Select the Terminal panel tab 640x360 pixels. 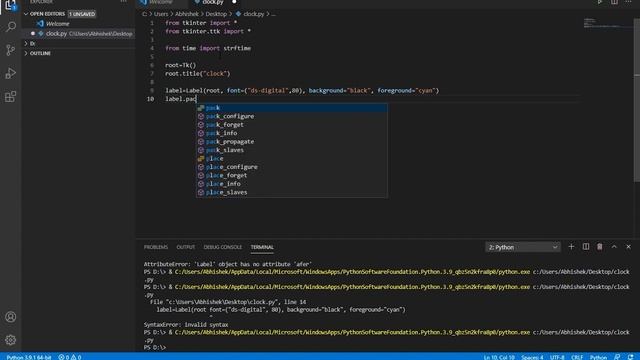[262, 247]
